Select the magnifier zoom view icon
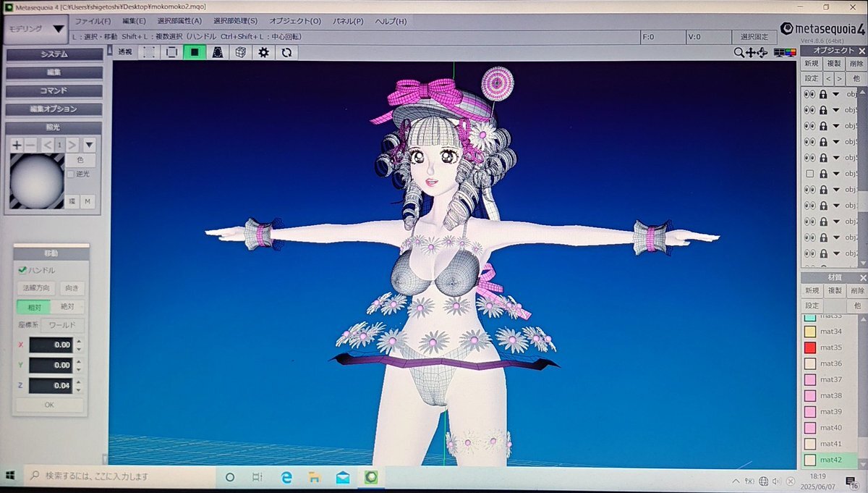This screenshot has width=868, height=493. click(739, 52)
